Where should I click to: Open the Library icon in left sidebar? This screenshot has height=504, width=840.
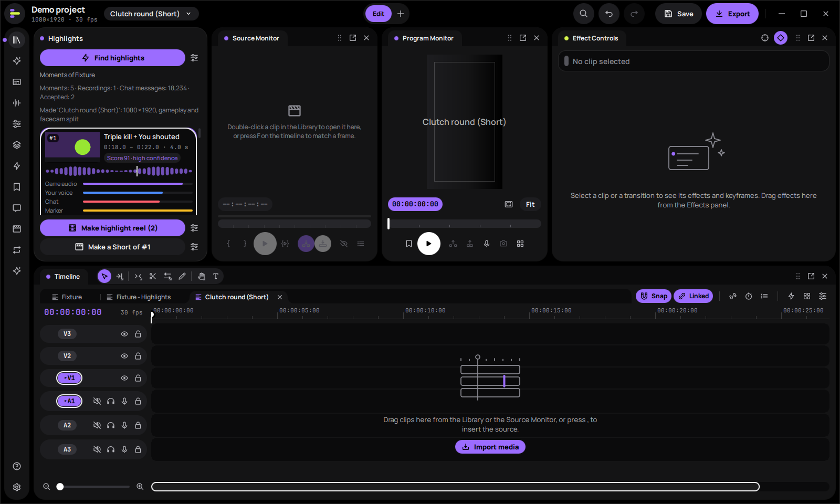(x=17, y=40)
